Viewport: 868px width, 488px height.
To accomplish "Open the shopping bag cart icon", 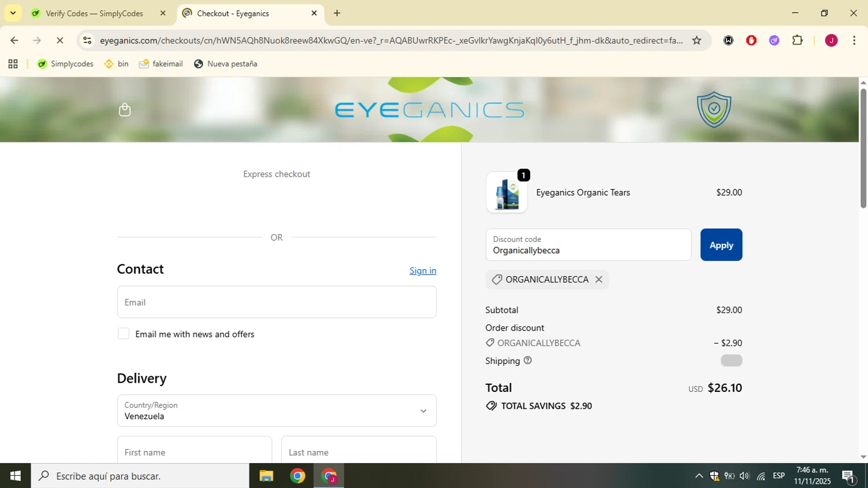I will click(124, 109).
